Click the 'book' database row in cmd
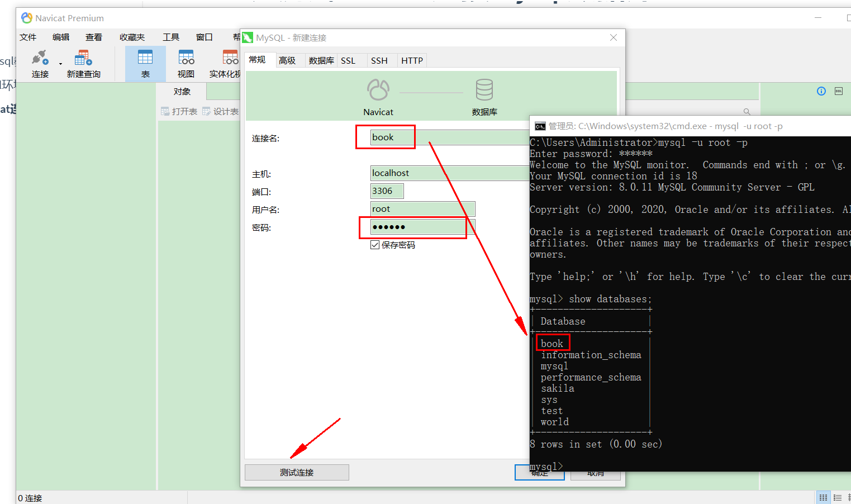Viewport: 851px width, 504px height. coord(552,344)
